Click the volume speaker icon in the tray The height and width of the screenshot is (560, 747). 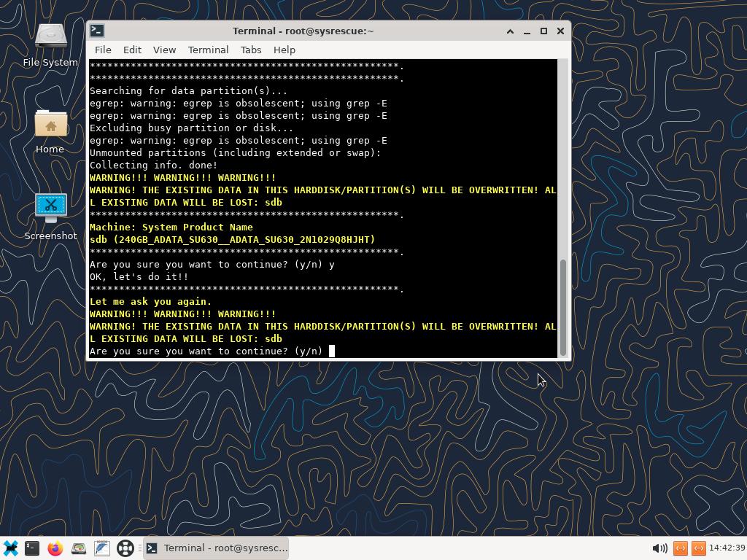point(659,548)
